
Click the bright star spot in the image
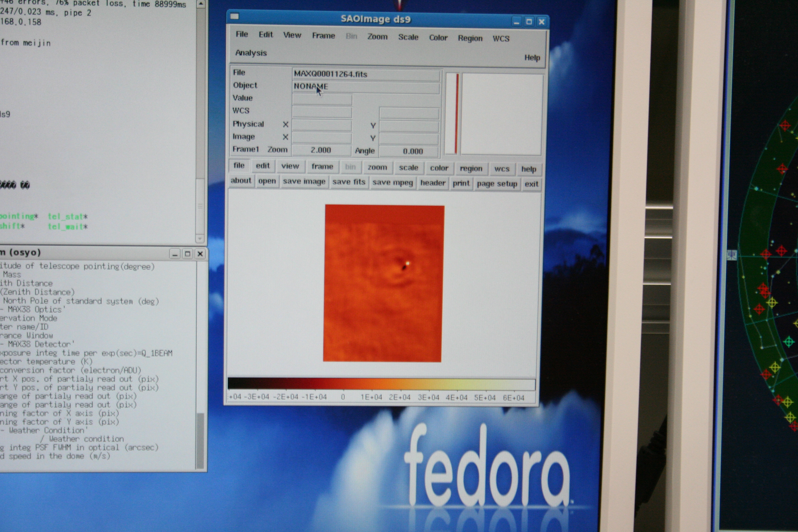408,263
